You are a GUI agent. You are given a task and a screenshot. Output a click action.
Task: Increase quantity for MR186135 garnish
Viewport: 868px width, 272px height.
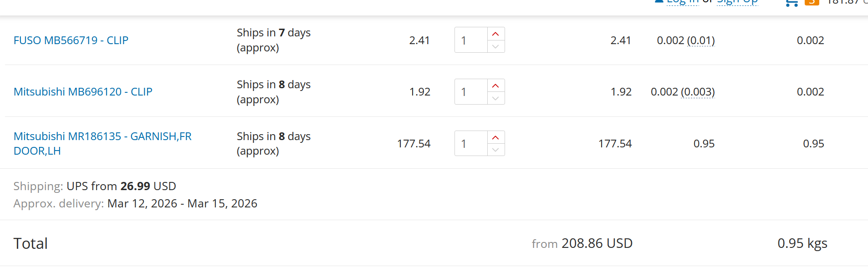pyautogui.click(x=495, y=138)
